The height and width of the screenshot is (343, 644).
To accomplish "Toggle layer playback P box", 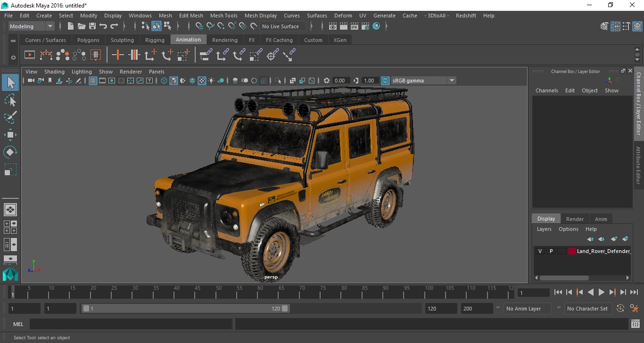I will pyautogui.click(x=551, y=251).
